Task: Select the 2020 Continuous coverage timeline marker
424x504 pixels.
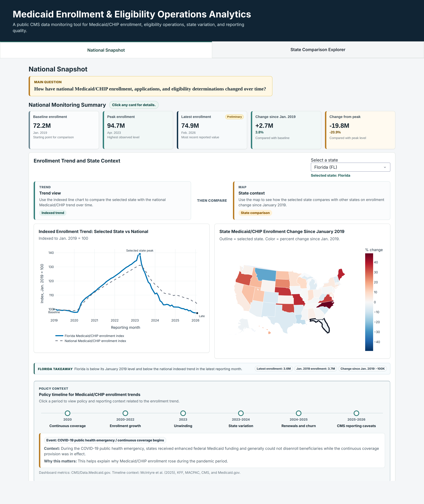Action: click(x=68, y=413)
